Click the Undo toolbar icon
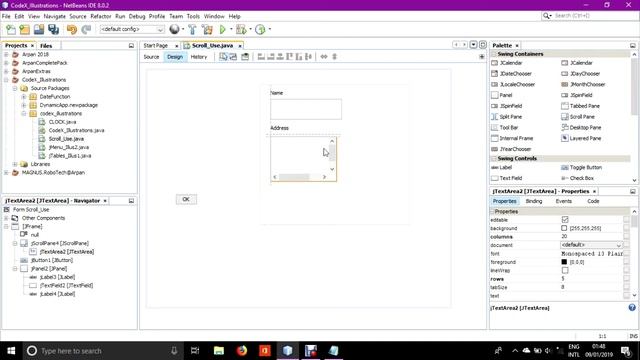The width and height of the screenshot is (640, 360). (x=72, y=29)
